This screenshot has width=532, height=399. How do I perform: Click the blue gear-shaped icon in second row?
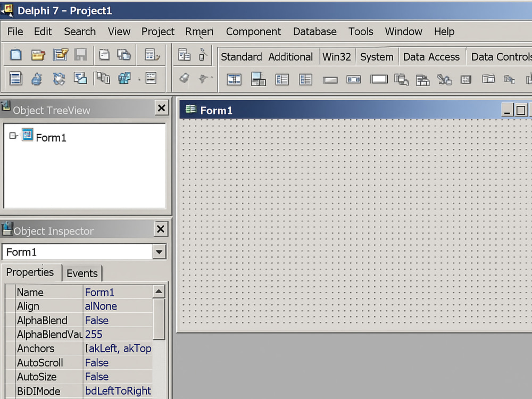[59, 79]
